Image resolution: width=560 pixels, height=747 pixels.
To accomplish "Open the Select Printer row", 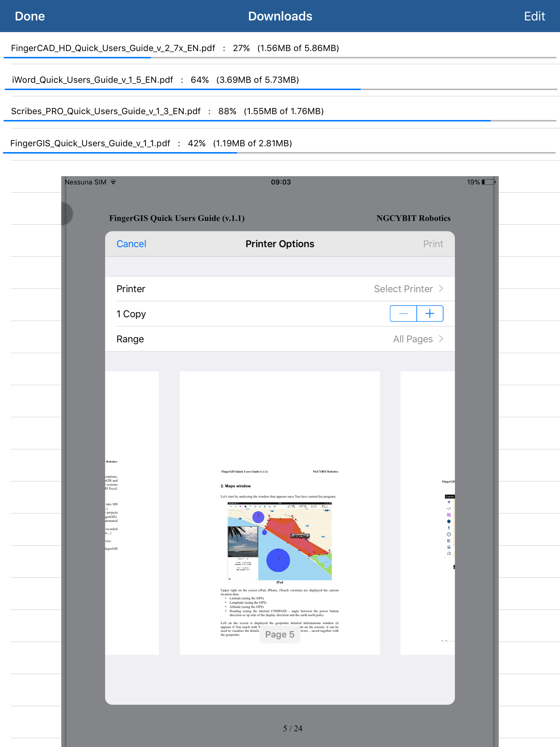I will coord(280,289).
